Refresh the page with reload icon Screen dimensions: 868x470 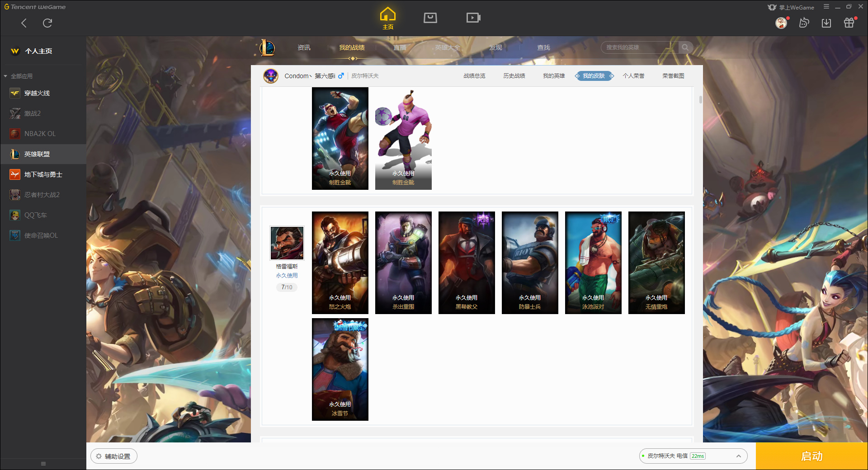coord(47,23)
